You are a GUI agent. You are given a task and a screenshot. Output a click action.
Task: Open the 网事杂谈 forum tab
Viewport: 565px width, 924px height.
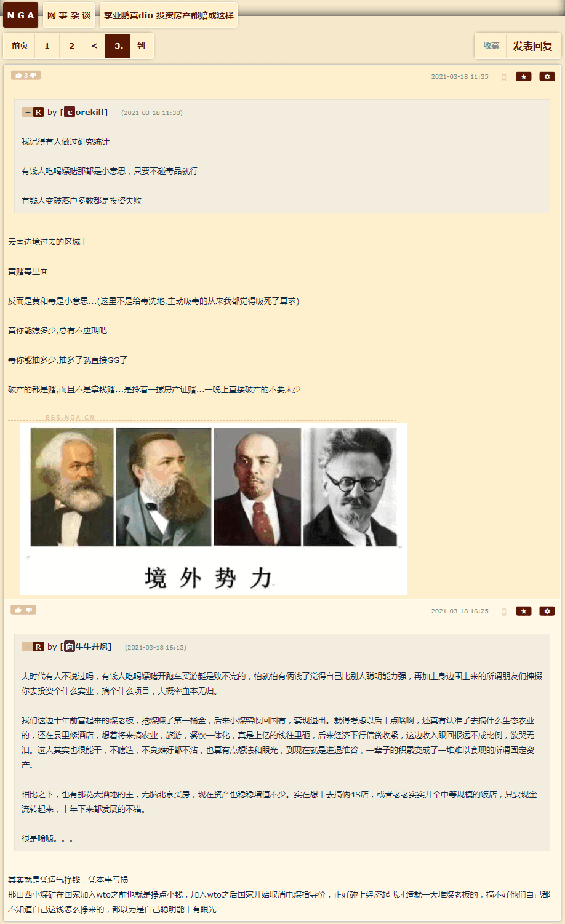69,15
